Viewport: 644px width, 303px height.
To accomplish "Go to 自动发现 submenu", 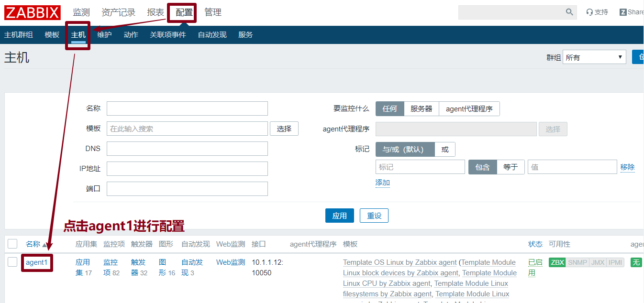I will pyautogui.click(x=212, y=35).
